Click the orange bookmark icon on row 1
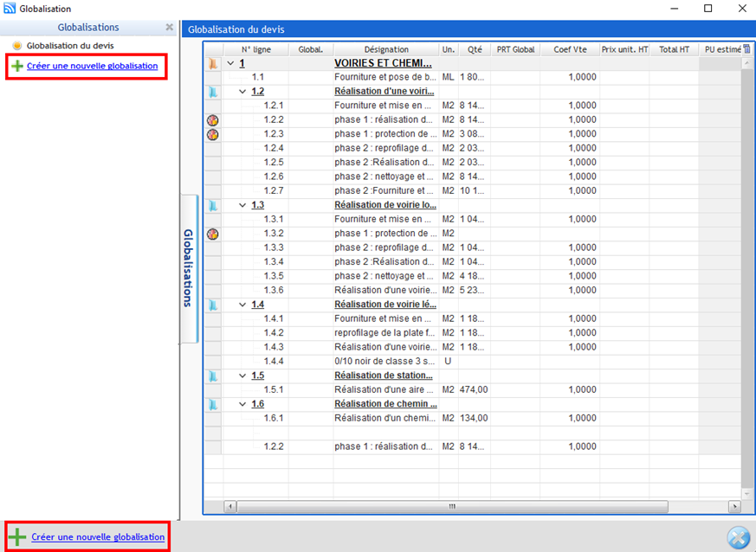Screen dimensions: 756x552 [212, 63]
